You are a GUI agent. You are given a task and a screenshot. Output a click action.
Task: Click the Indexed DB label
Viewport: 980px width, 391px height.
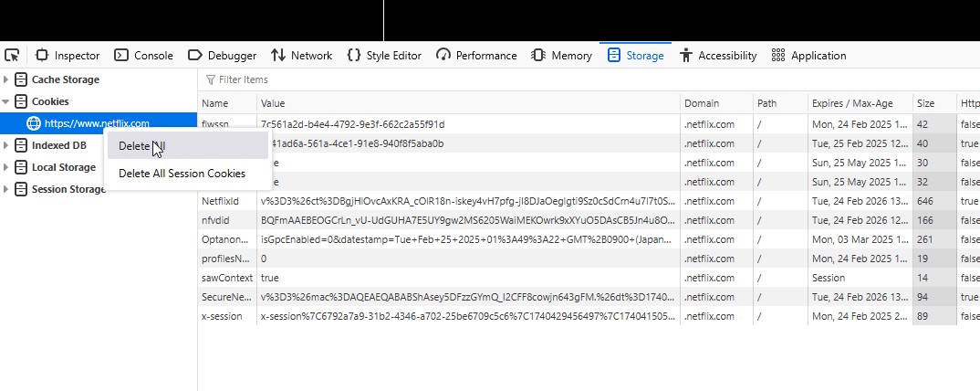(x=59, y=145)
